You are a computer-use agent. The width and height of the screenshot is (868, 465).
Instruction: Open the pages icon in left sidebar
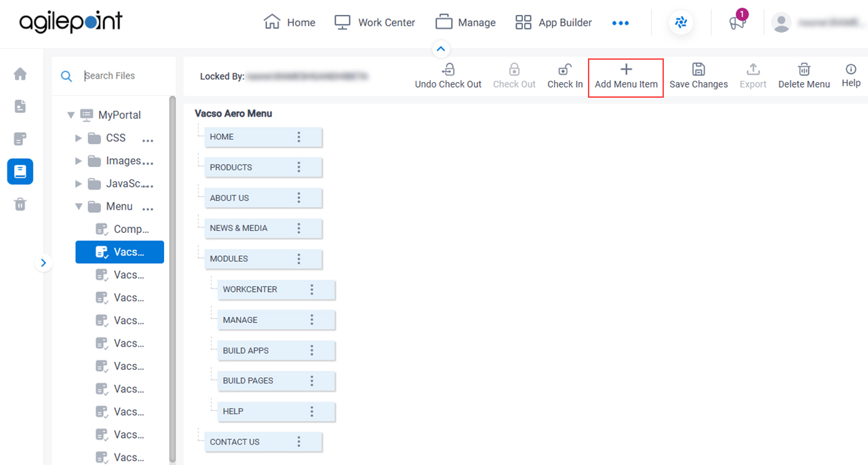[20, 106]
